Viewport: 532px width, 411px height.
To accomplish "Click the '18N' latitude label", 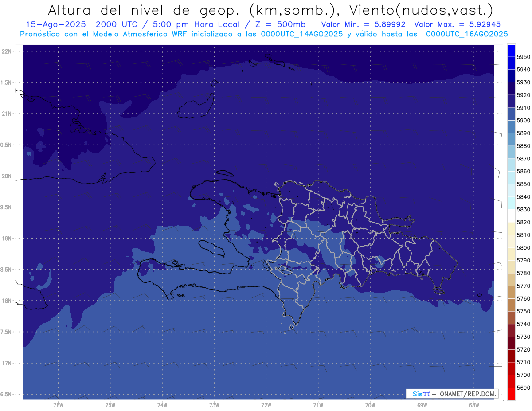I will (6, 301).
